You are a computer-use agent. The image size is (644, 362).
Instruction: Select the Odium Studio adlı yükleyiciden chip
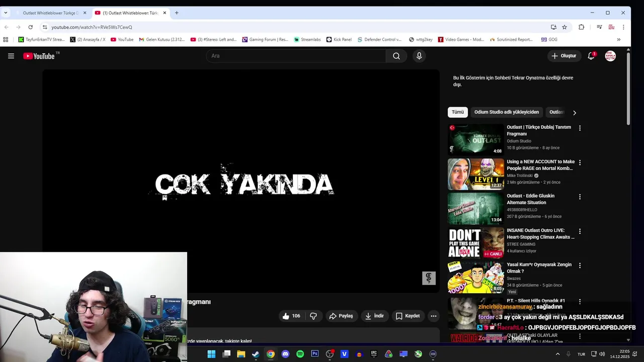pos(506,112)
